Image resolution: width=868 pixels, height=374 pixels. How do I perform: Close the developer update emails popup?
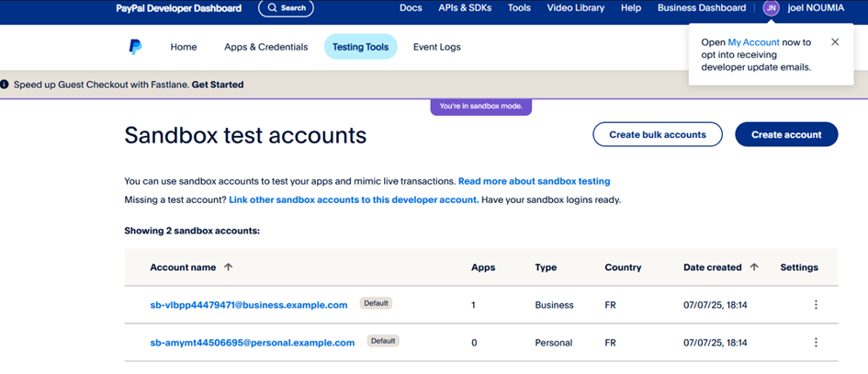tap(835, 42)
